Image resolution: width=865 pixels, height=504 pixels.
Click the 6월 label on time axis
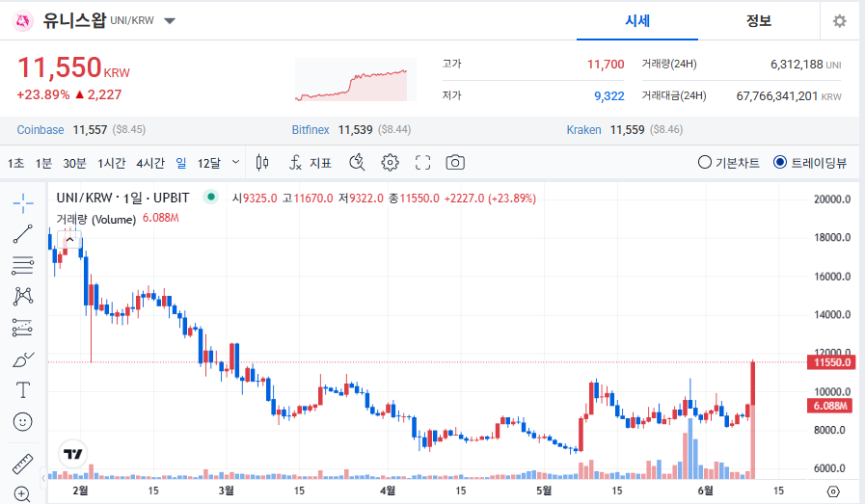(x=705, y=491)
